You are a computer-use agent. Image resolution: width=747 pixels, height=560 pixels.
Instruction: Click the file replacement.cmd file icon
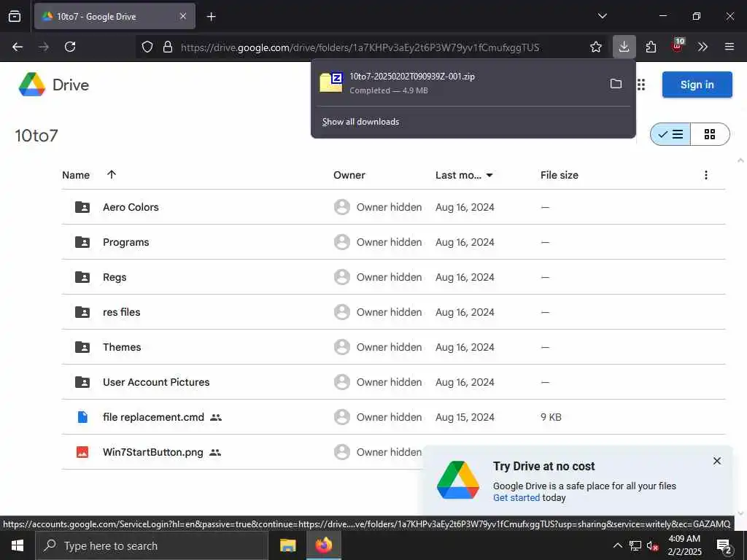[82, 417]
